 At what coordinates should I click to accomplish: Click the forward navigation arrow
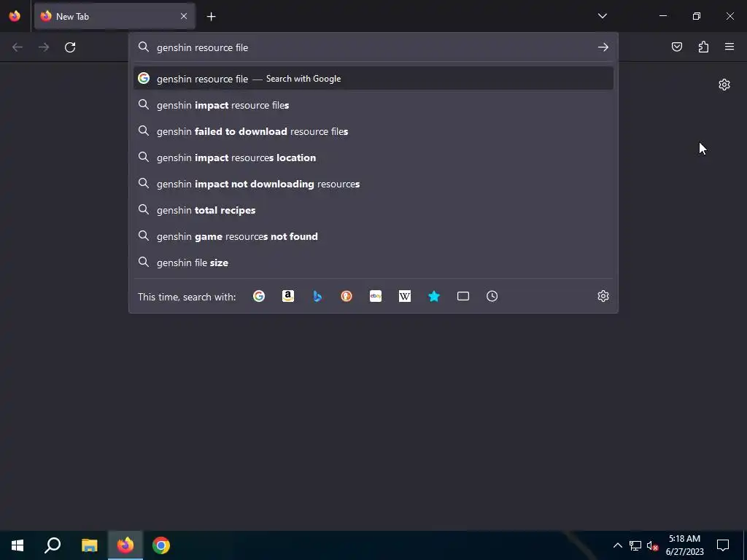pyautogui.click(x=44, y=47)
